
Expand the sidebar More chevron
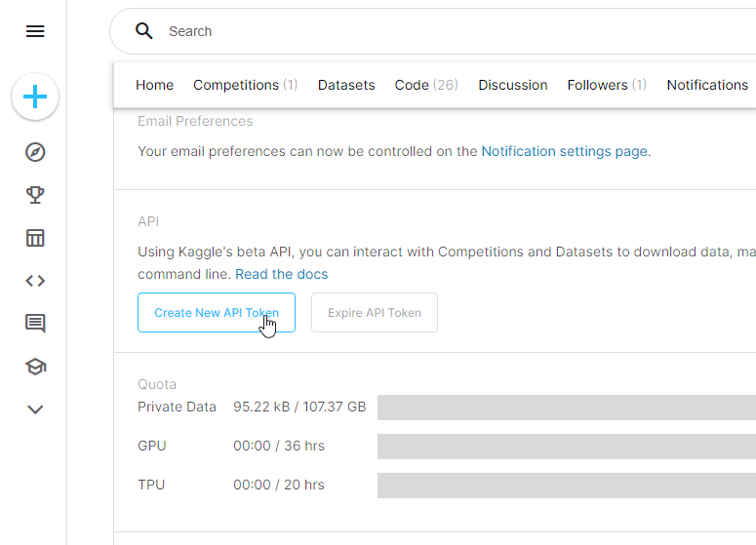(35, 409)
